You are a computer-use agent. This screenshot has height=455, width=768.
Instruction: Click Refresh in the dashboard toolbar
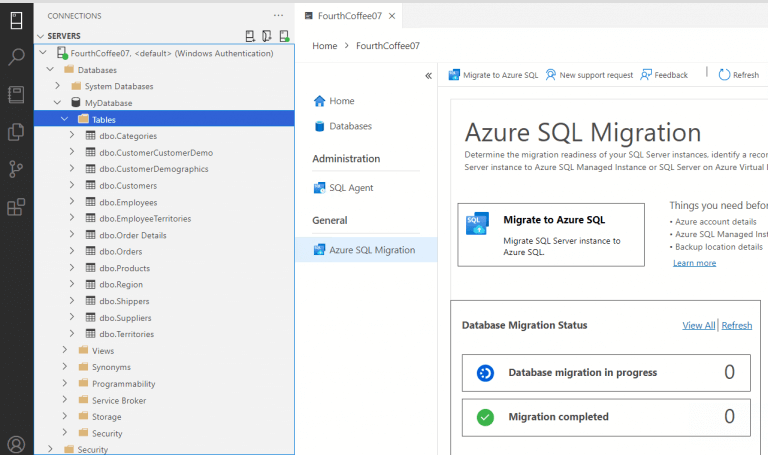738,75
